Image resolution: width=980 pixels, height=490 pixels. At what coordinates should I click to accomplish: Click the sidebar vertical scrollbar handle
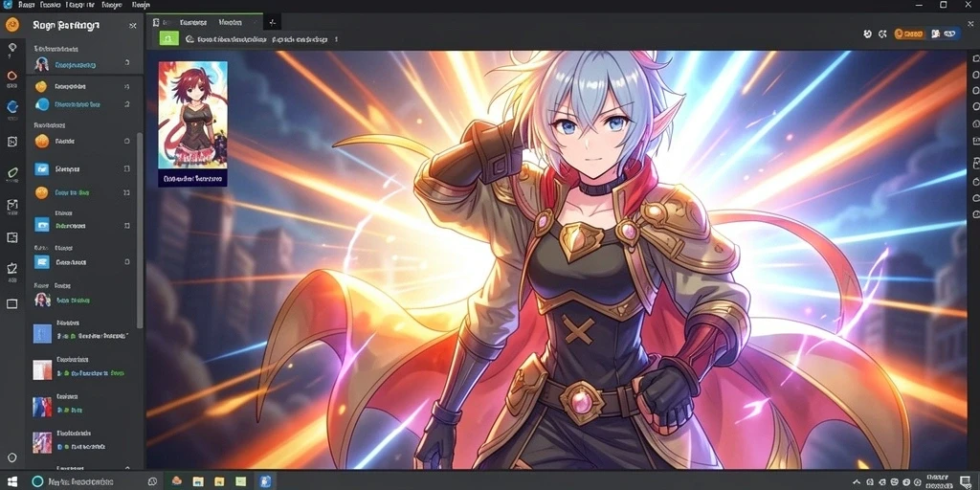tap(140, 230)
